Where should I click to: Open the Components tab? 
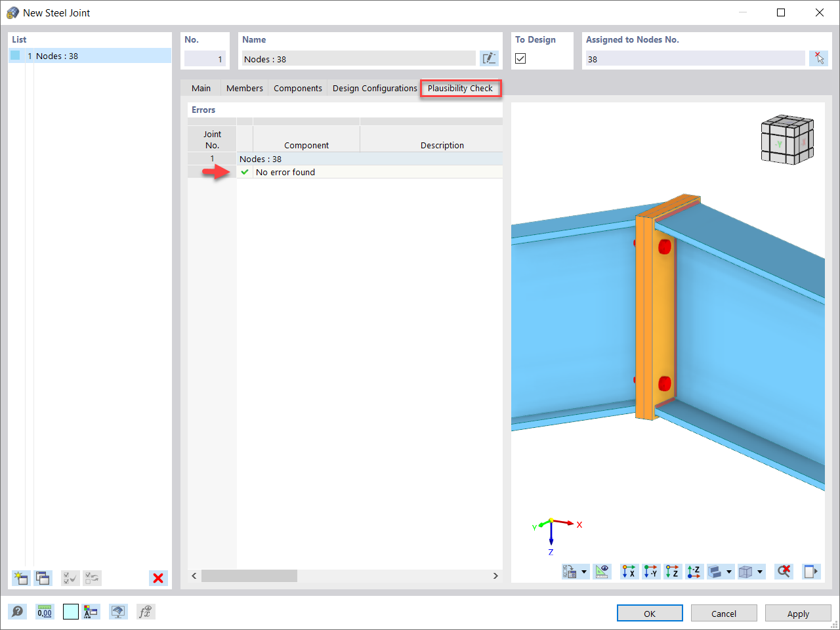pyautogui.click(x=298, y=88)
